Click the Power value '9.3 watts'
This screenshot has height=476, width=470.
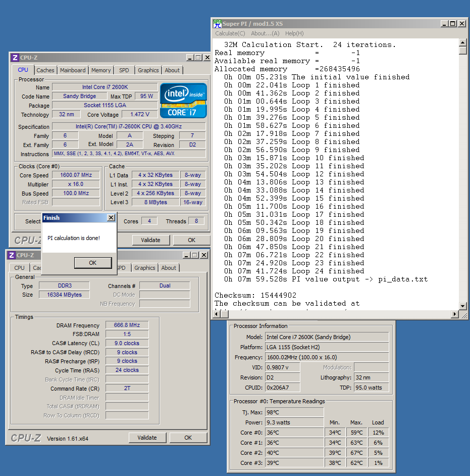click(x=294, y=422)
